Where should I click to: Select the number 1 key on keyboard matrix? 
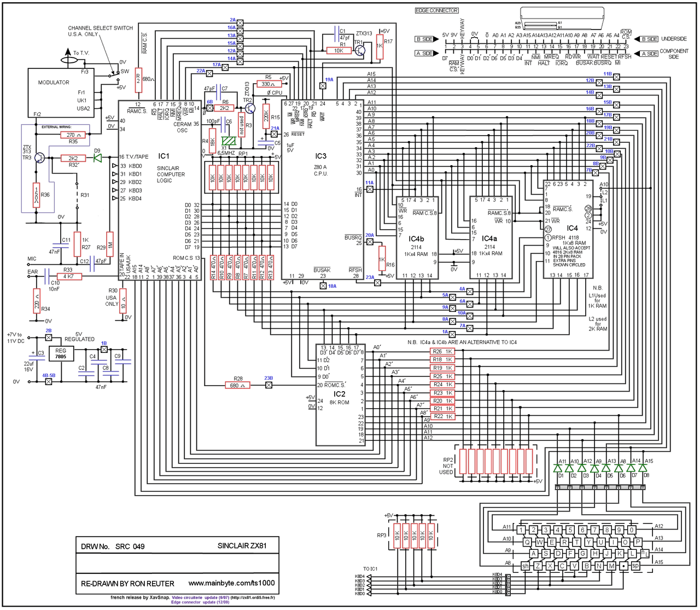[x=521, y=530]
